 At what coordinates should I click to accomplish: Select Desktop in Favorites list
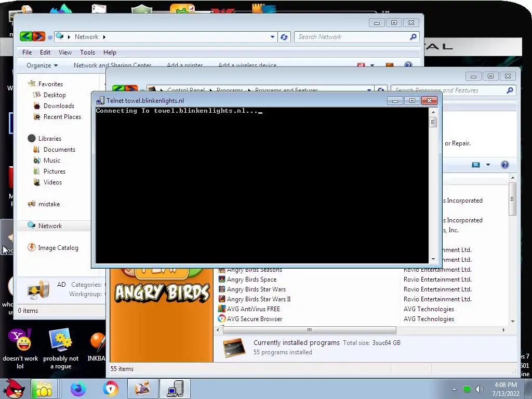(54, 95)
